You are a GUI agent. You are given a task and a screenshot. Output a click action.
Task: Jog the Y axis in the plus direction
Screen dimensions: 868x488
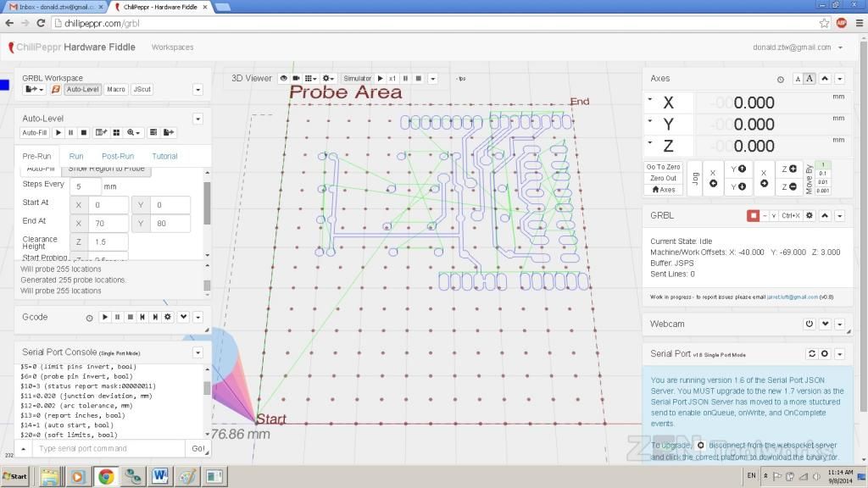[738, 169]
